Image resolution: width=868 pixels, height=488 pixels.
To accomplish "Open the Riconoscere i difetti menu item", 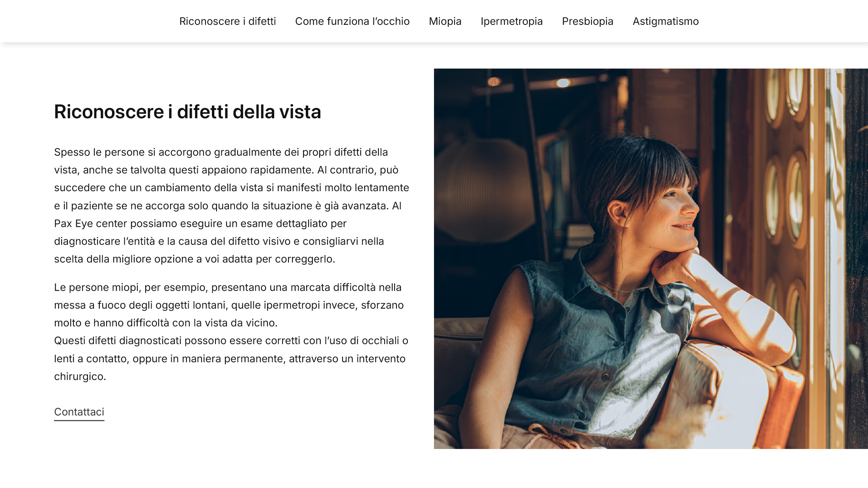I will click(x=228, y=21).
